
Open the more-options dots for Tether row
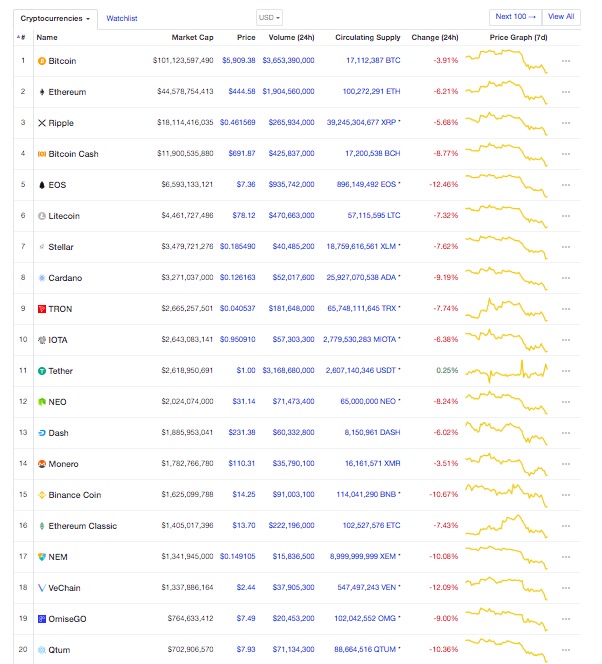click(566, 371)
